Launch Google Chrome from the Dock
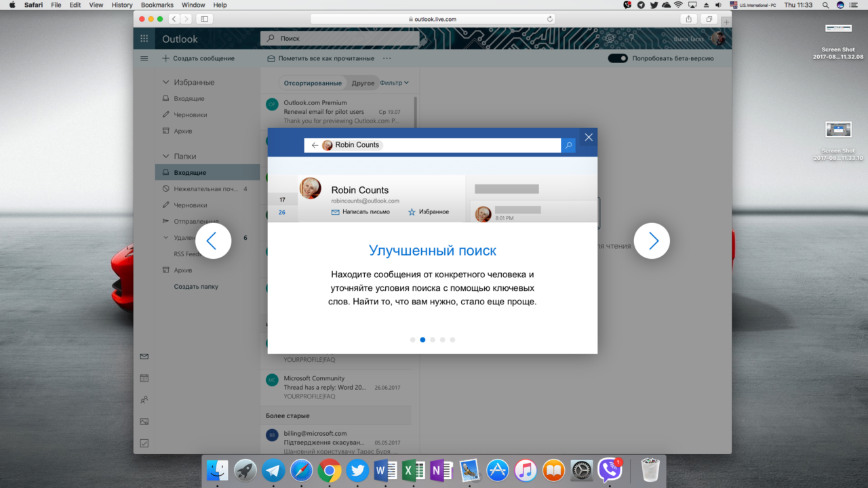This screenshot has width=868, height=488. (330, 470)
